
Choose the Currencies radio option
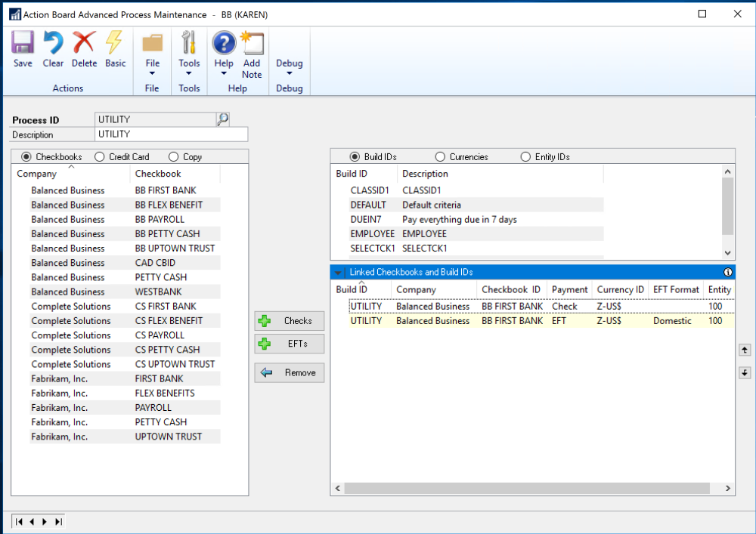click(440, 157)
